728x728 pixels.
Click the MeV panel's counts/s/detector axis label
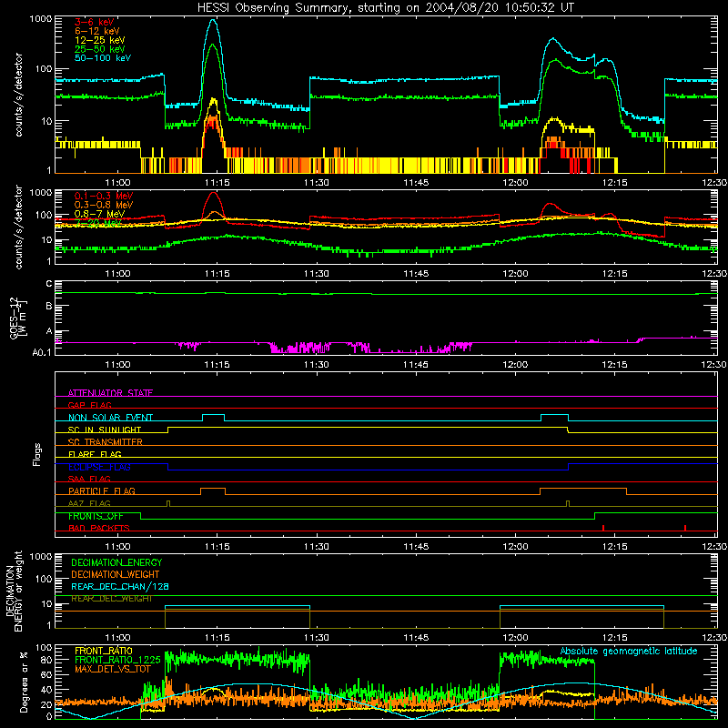[x=18, y=227]
